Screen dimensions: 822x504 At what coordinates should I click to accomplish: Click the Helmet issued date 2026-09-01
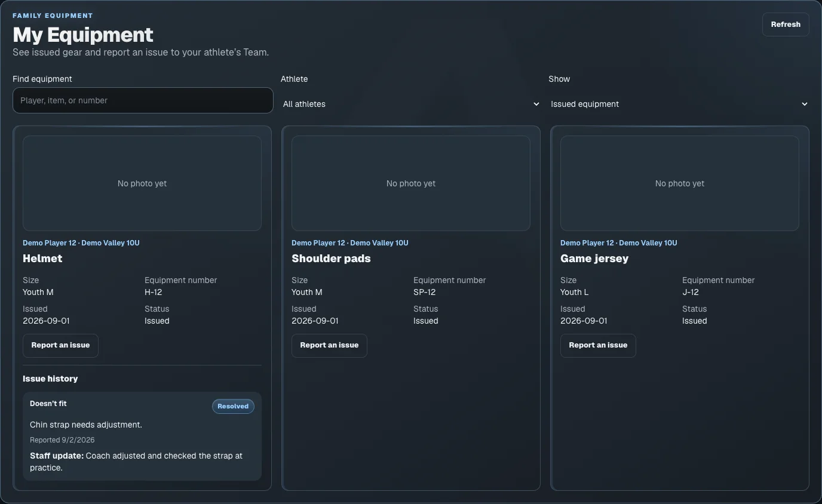[x=46, y=321]
